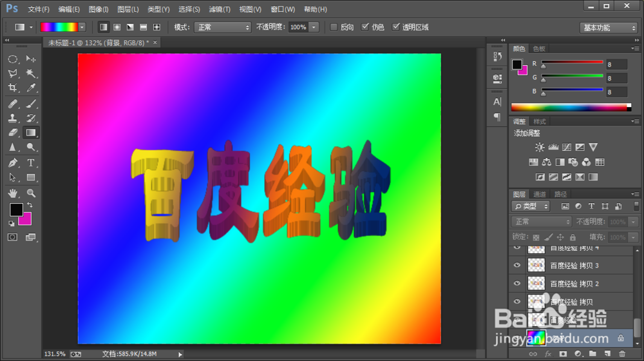Click the R color slider
The image size is (644, 361).
point(572,63)
